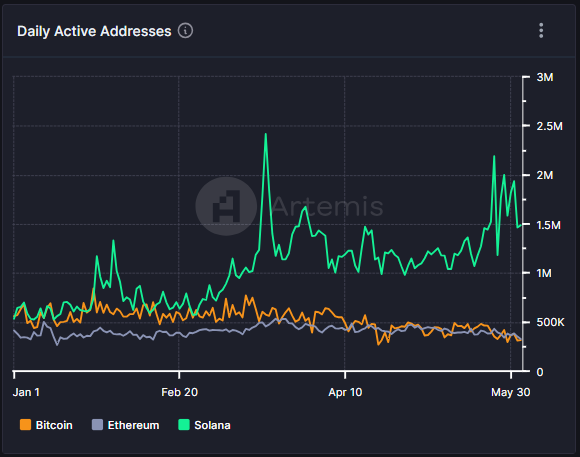
Task: Click the tallest Solana peak near 2.4M
Action: click(x=266, y=135)
